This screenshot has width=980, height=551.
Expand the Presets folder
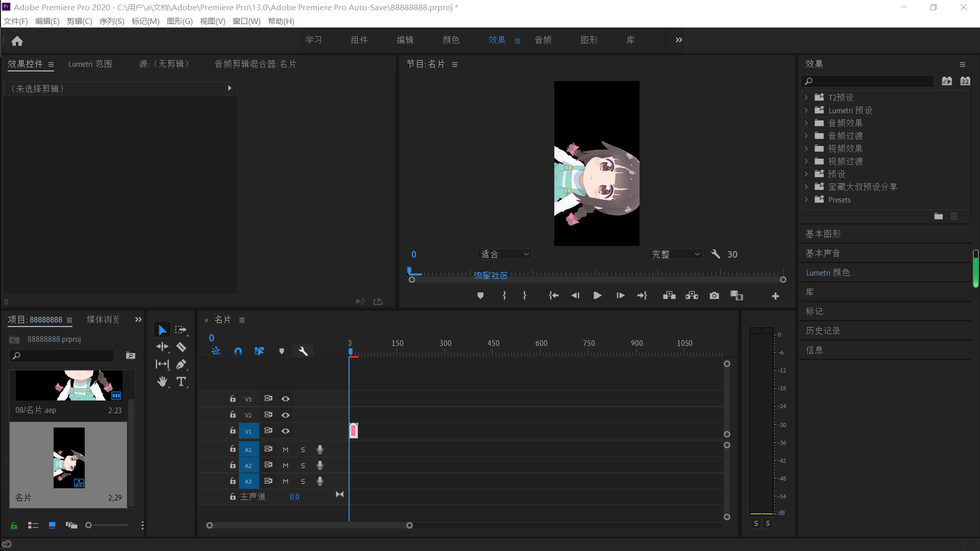[x=806, y=199]
